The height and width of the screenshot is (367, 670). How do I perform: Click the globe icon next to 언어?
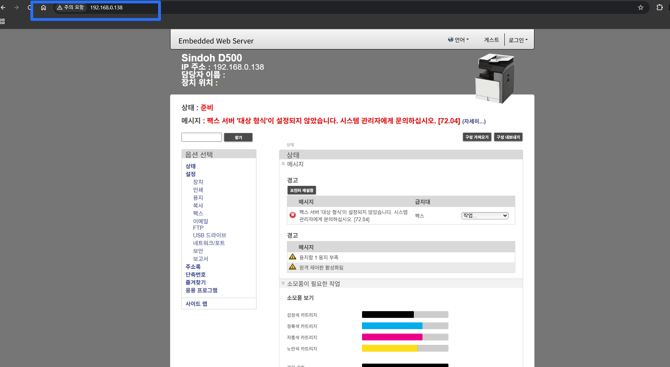450,40
